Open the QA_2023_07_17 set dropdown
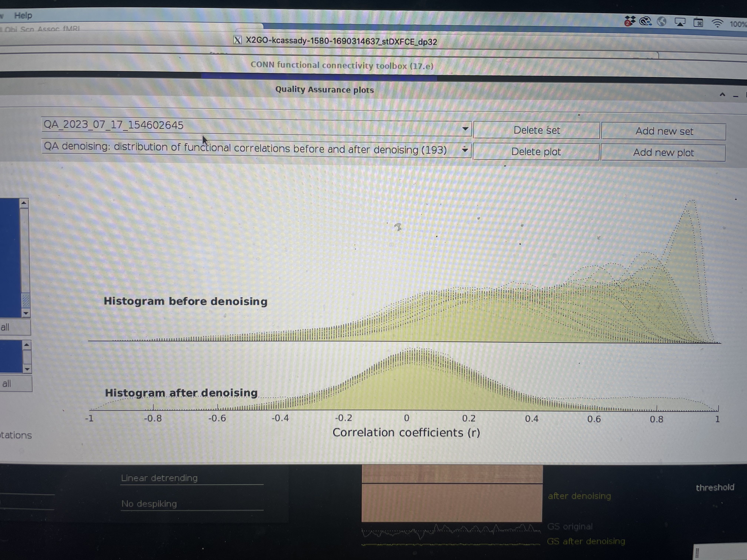This screenshot has width=747, height=560. click(465, 129)
